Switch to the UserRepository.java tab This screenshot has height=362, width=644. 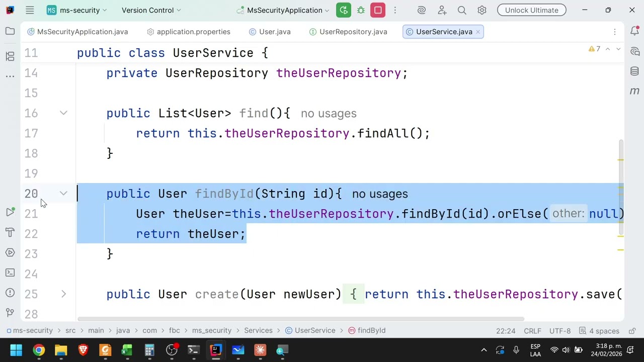pos(348,32)
